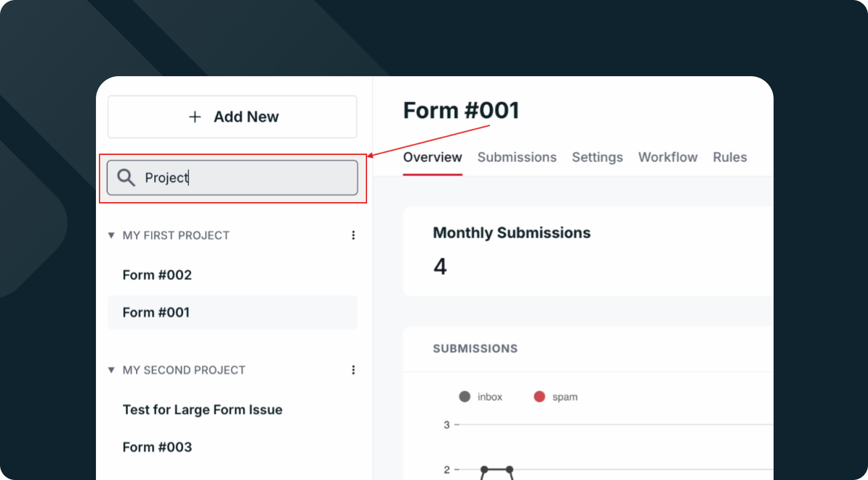Click the Add New button
This screenshot has width=868, height=480.
pyautogui.click(x=232, y=117)
